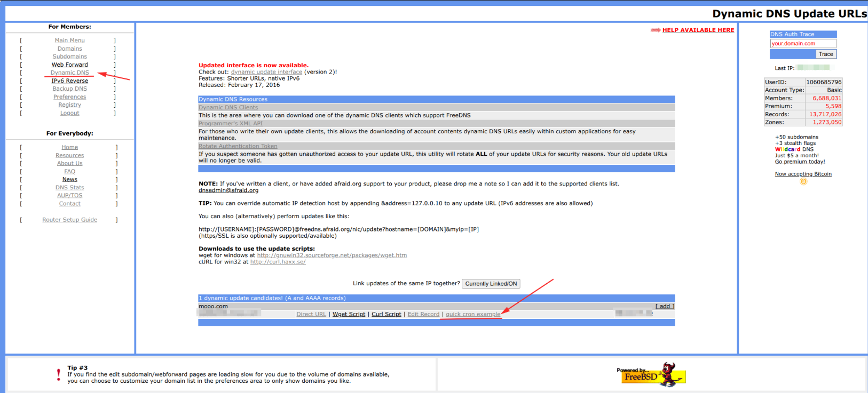The width and height of the screenshot is (868, 393).
Task: Open the Dynamic DNS Clients link
Action: click(x=228, y=108)
